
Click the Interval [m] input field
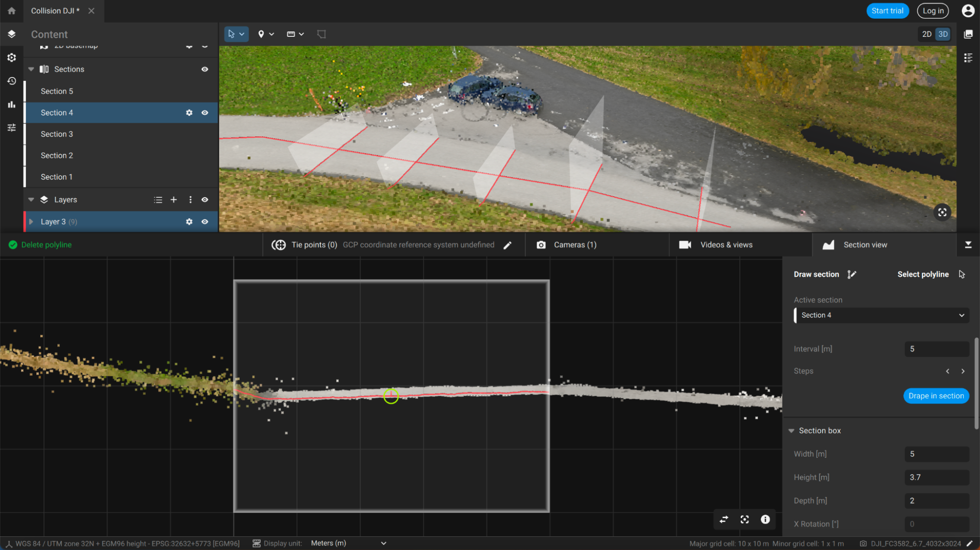(936, 349)
